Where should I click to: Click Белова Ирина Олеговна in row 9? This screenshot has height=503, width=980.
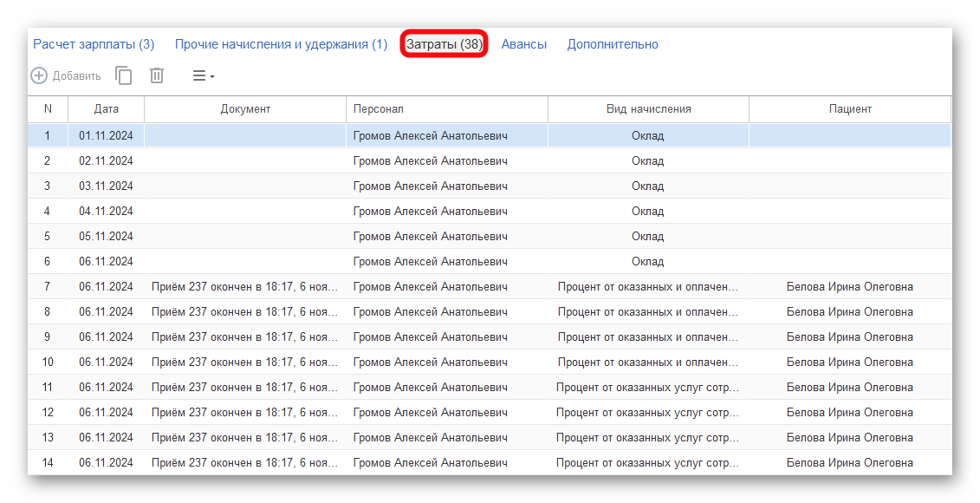849,336
